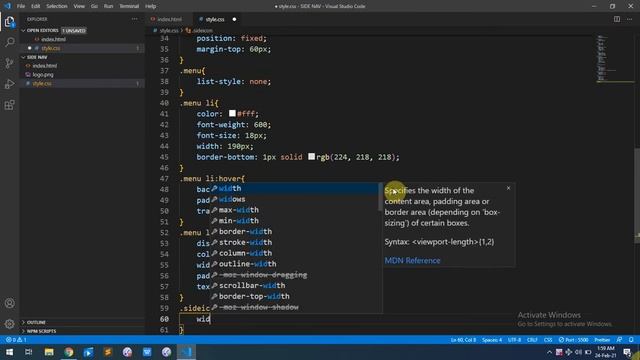Open the Windows Start menu

coord(9,352)
